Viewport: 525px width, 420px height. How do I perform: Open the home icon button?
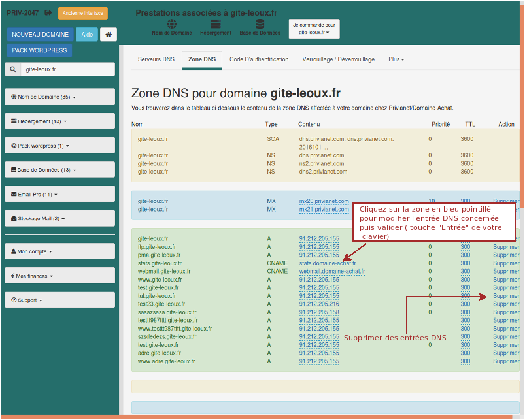pyautogui.click(x=109, y=35)
